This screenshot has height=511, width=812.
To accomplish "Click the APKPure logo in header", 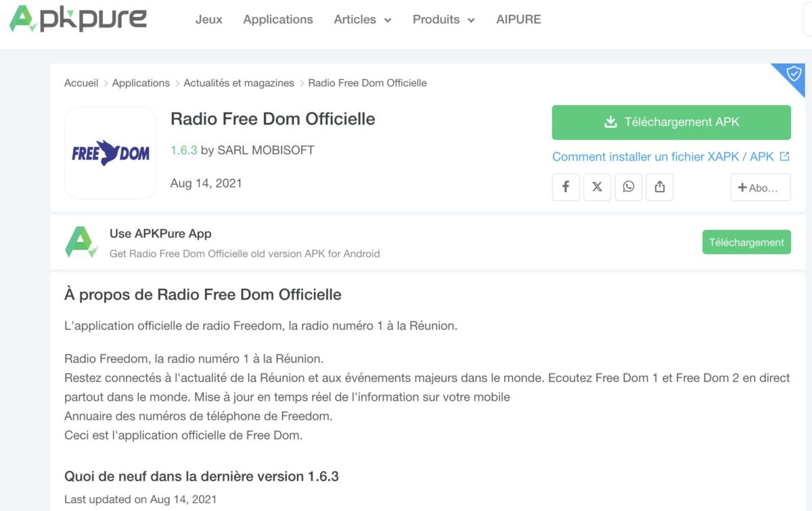I will tap(78, 19).
